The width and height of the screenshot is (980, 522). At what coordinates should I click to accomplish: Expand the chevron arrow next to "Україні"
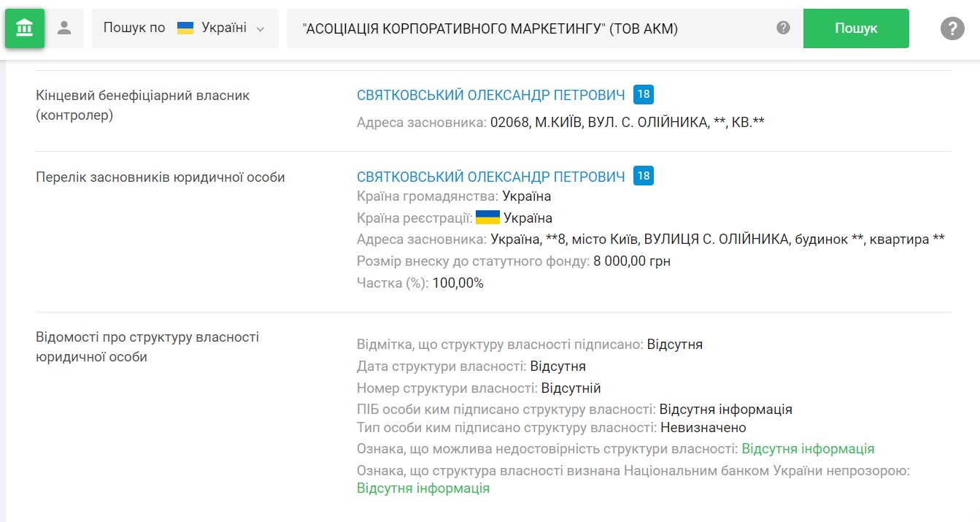pyautogui.click(x=261, y=29)
